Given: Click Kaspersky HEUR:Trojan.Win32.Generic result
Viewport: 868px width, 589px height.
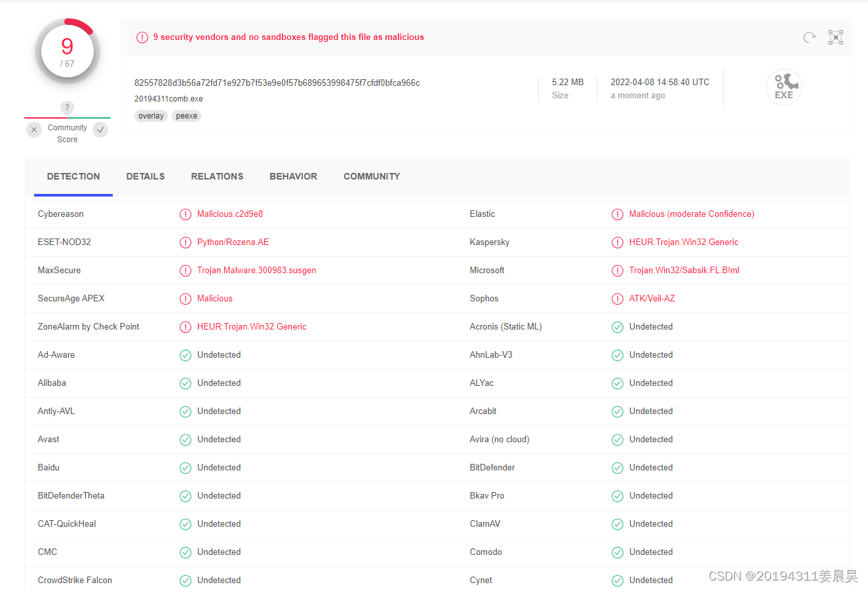Looking at the screenshot, I should tap(684, 242).
